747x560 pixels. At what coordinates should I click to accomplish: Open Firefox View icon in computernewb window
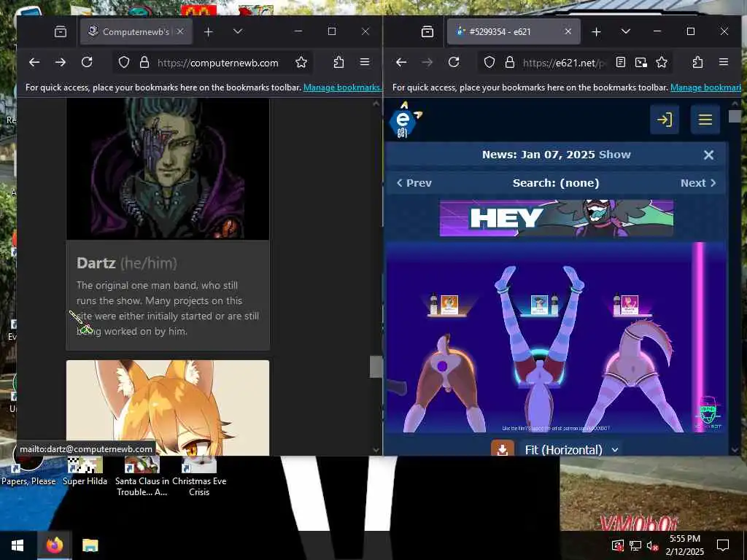61,32
